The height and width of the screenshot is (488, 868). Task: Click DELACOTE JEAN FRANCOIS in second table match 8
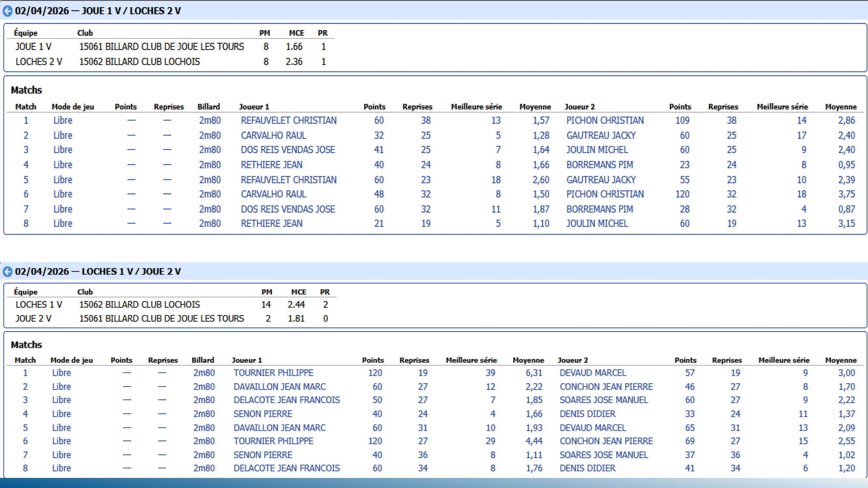coord(286,468)
